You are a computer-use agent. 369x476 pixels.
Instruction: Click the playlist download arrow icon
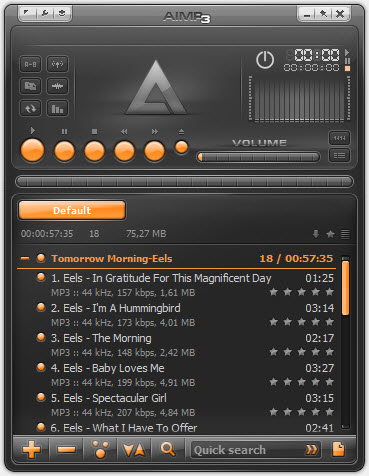tap(316, 234)
